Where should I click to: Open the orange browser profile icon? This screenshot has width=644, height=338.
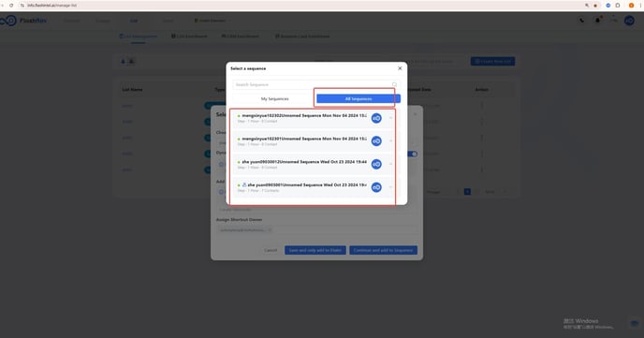click(x=631, y=6)
